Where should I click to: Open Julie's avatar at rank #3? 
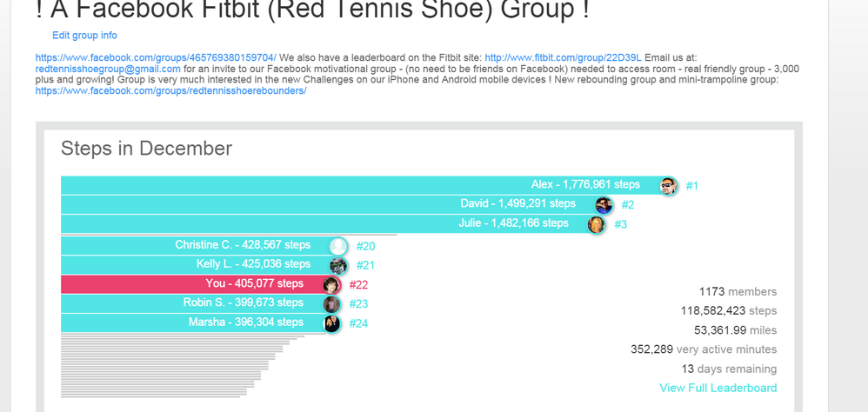click(596, 224)
